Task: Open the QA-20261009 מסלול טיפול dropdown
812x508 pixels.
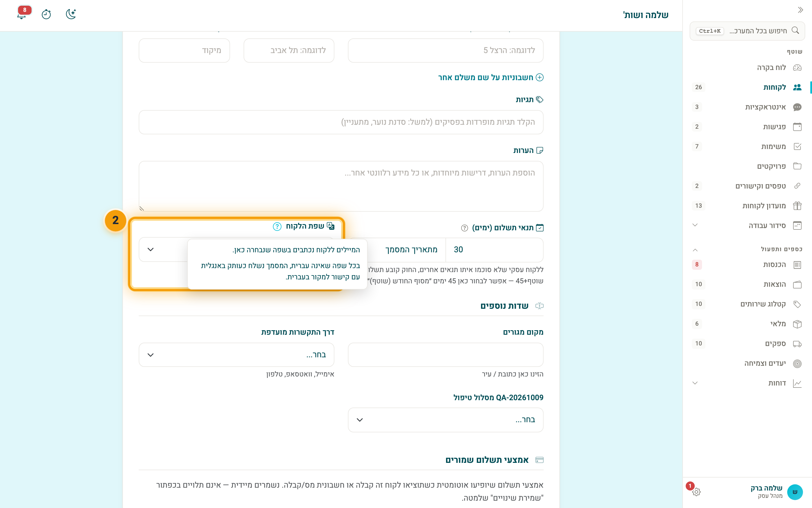Action: click(x=445, y=420)
